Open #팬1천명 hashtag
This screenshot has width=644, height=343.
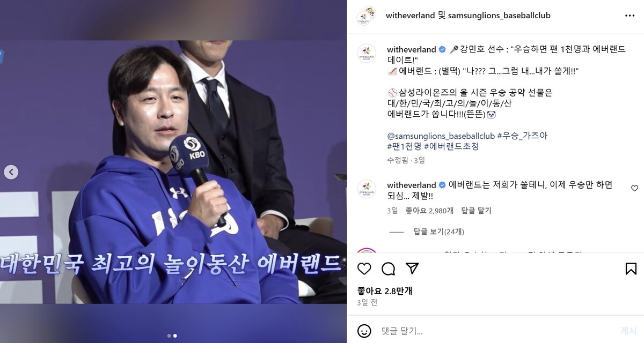(404, 146)
